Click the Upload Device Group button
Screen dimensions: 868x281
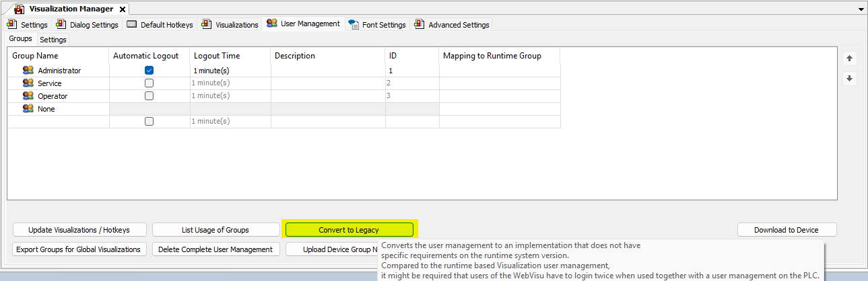[332, 249]
